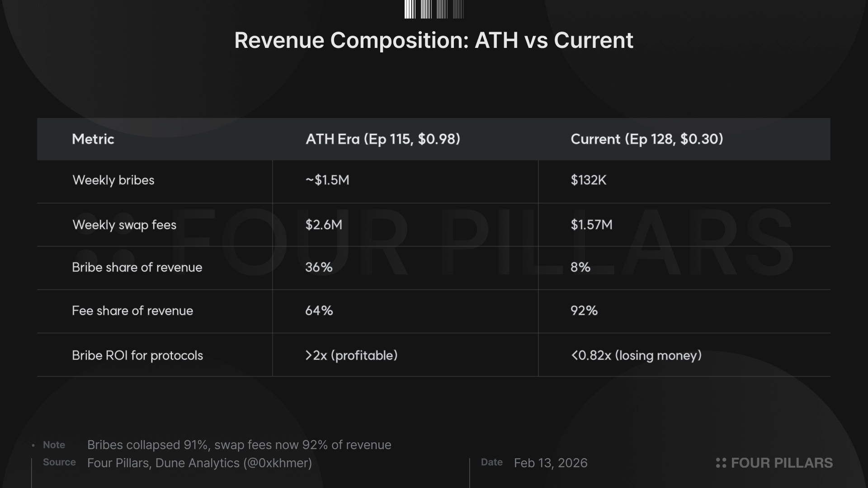Click the Feb 13, 2026 date text
868x488 pixels.
click(551, 463)
